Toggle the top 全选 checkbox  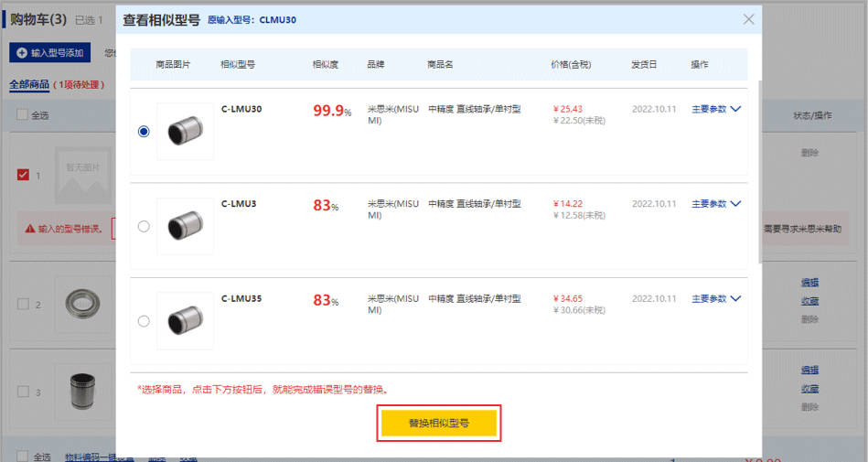tap(22, 115)
